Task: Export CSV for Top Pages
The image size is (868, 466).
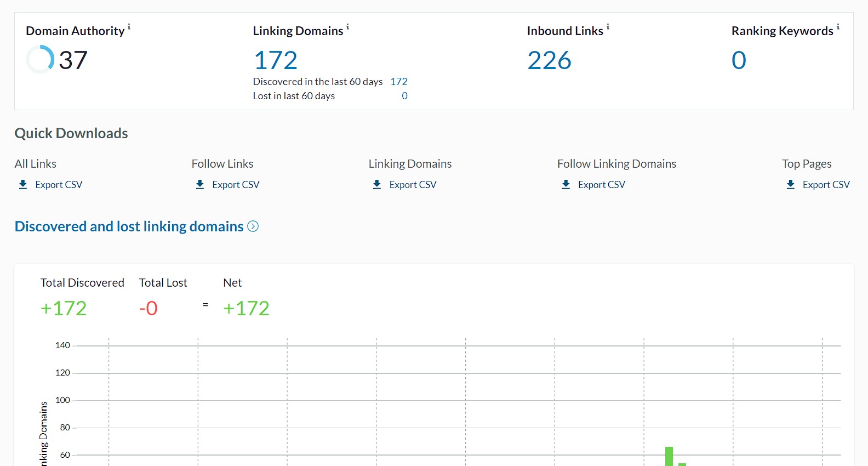Action: point(826,185)
